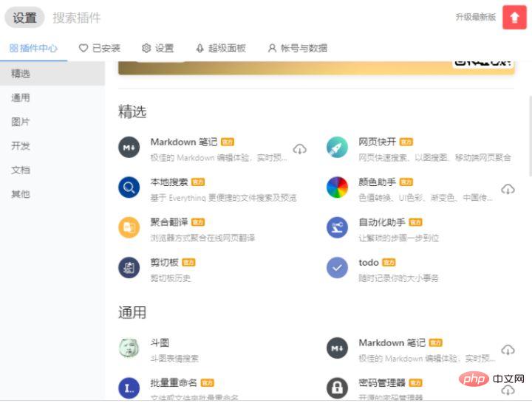Download Markdown 笔记 in the 精选 section

299,149
